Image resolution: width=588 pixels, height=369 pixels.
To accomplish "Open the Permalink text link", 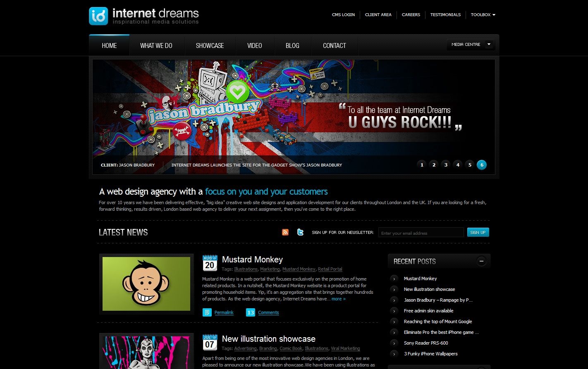I will (224, 312).
